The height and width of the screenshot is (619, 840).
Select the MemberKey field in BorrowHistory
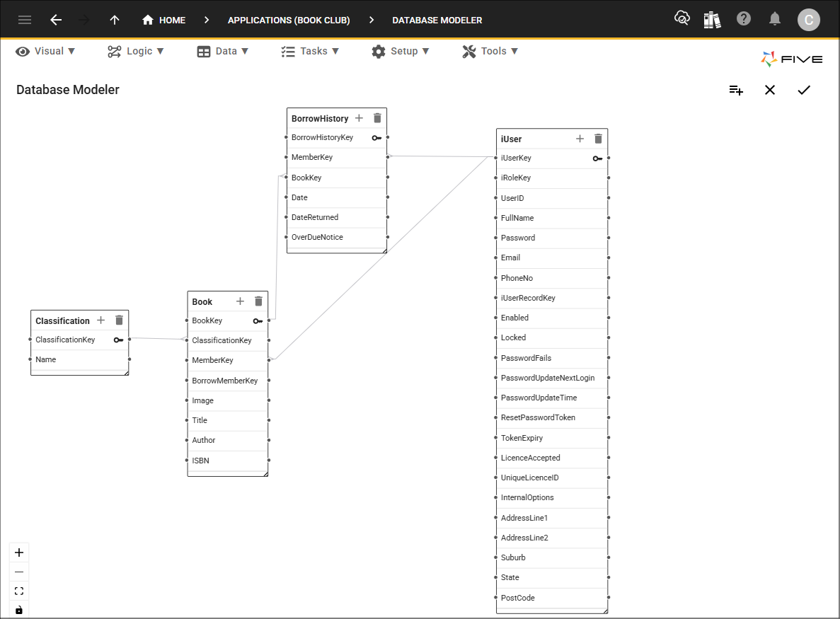336,158
